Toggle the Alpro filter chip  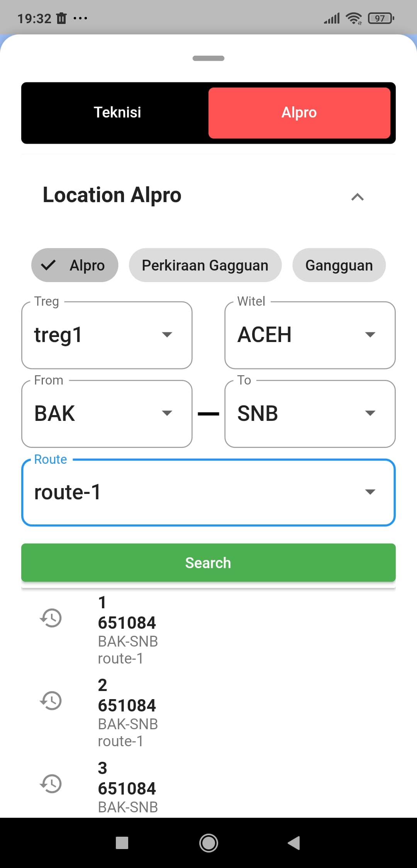click(x=75, y=265)
